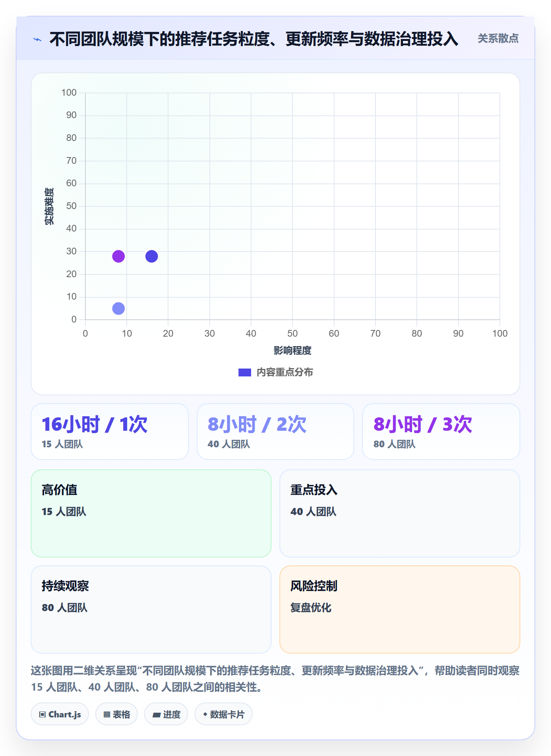The height and width of the screenshot is (756, 551).
Task: Click the 关系散点 label in header
Action: click(498, 39)
